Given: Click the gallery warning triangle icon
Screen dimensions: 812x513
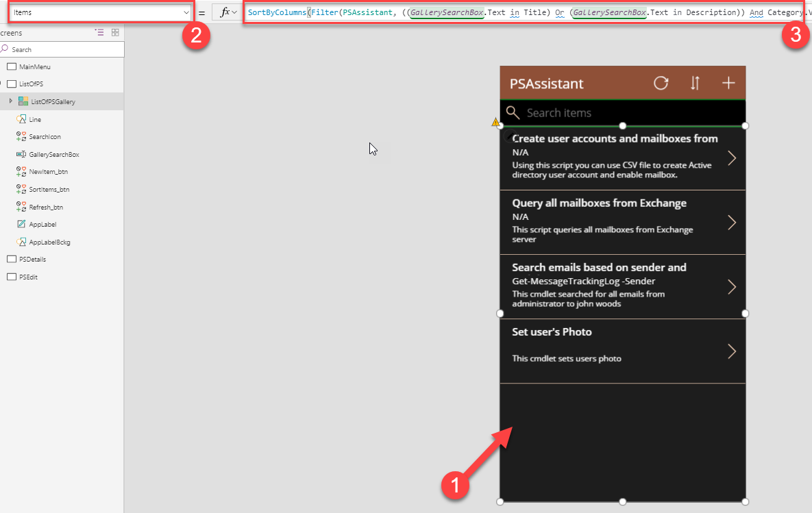Looking at the screenshot, I should (495, 123).
